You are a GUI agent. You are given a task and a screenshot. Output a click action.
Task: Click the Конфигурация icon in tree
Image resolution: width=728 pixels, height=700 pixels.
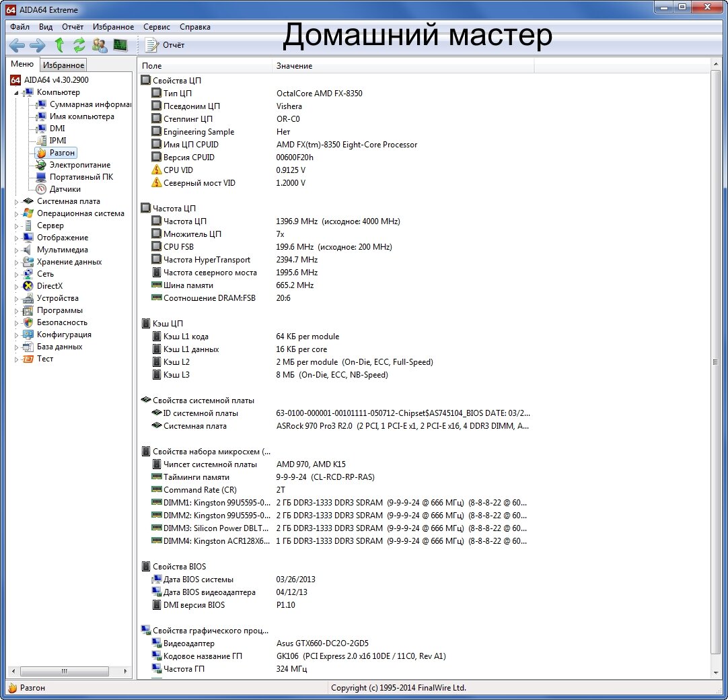click(28, 335)
